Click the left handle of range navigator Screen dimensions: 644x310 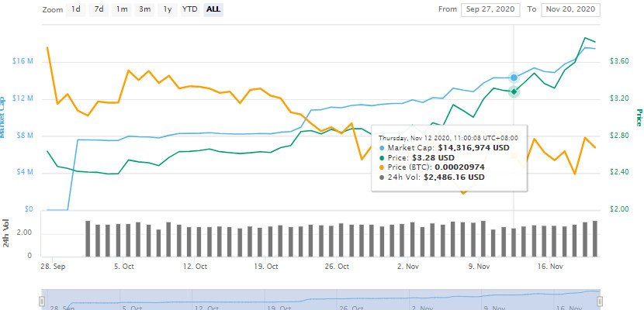(x=41, y=301)
